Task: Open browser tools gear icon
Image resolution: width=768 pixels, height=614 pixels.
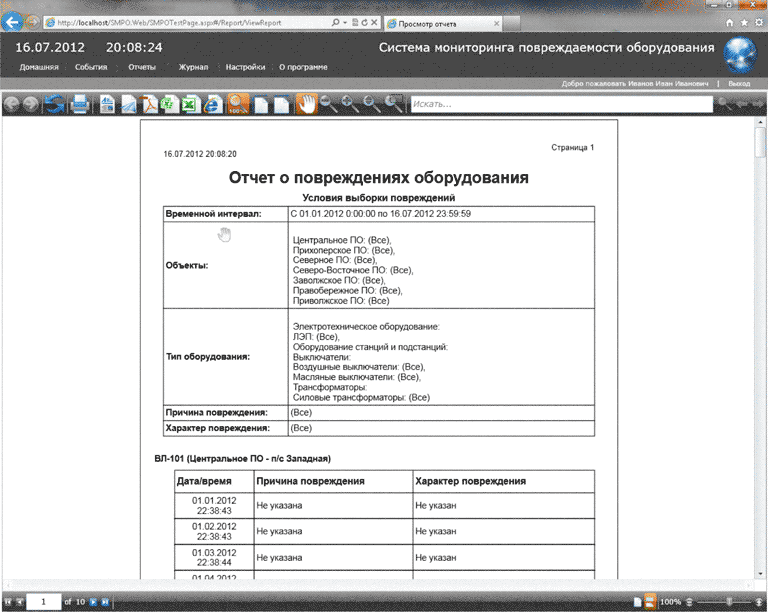Action: click(759, 23)
